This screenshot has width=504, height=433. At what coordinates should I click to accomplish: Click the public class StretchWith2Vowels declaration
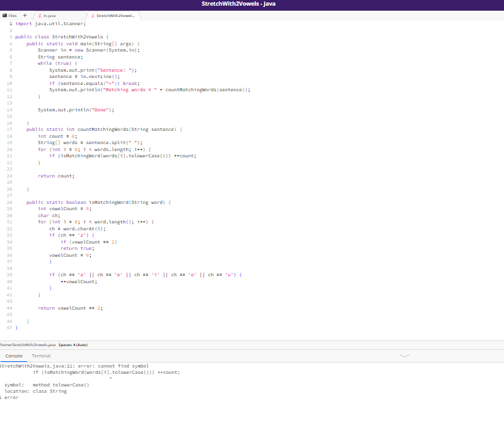[62, 37]
